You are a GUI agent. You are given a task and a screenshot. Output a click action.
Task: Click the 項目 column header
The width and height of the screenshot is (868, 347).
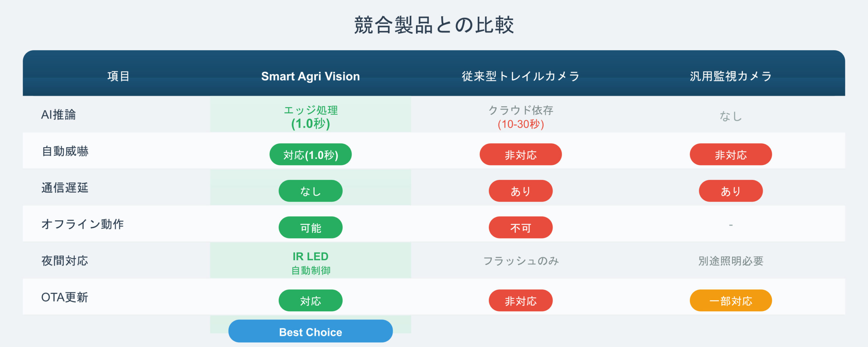point(118,76)
